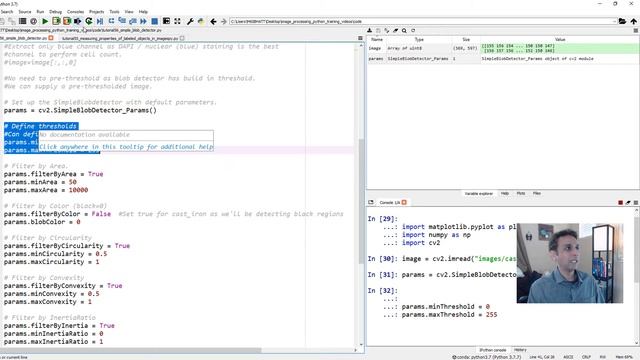640x360 pixels.
Task: Select the Variable explorer pane tab
Action: (x=478, y=193)
